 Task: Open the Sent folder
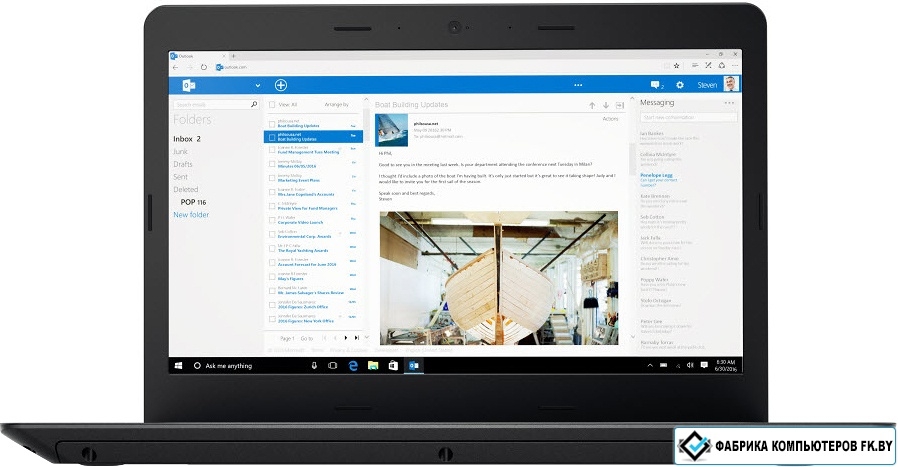[x=180, y=176]
